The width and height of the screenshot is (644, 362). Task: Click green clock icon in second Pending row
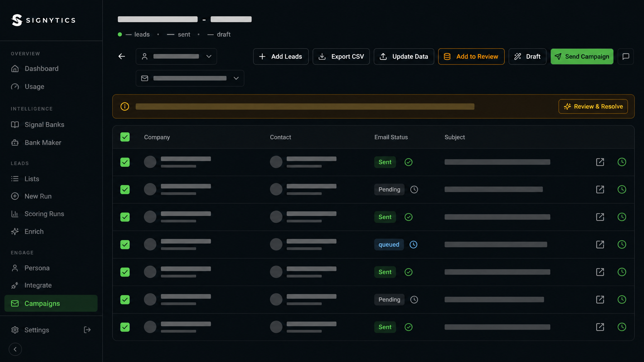pos(622,300)
